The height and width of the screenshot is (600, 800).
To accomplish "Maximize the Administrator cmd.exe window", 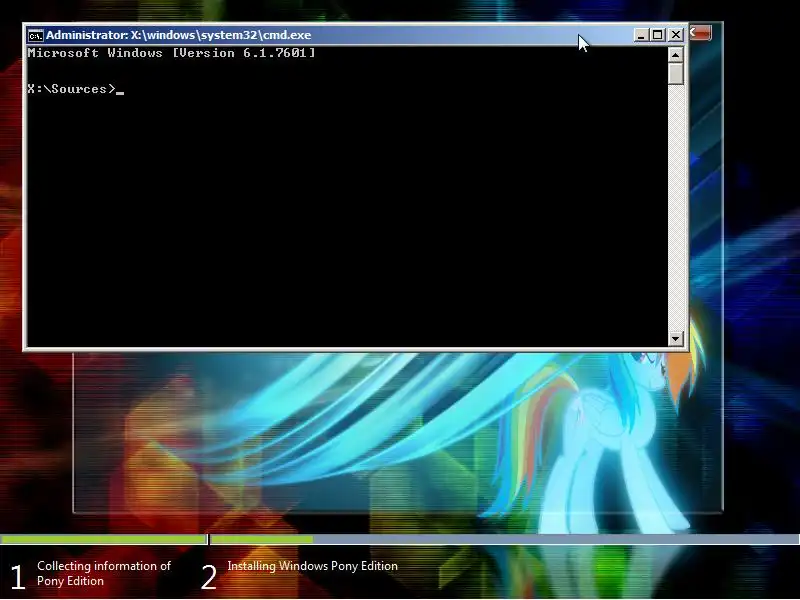I will click(x=658, y=35).
